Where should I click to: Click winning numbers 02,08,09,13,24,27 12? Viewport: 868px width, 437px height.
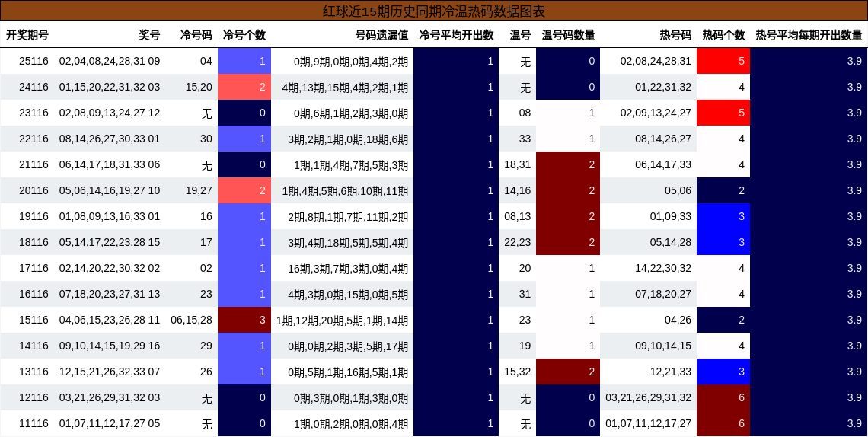[x=110, y=113]
